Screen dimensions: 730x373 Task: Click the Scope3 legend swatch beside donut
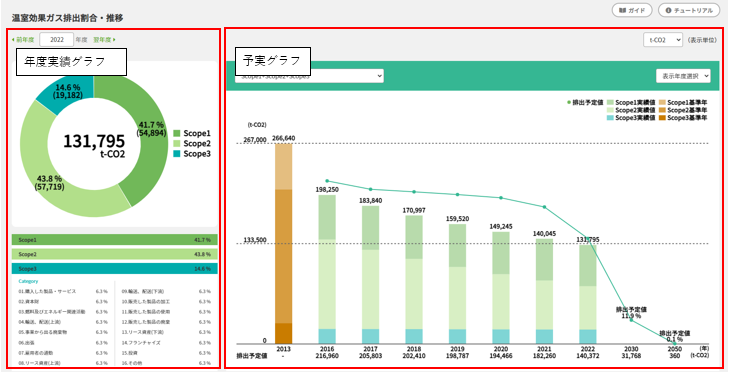point(176,154)
